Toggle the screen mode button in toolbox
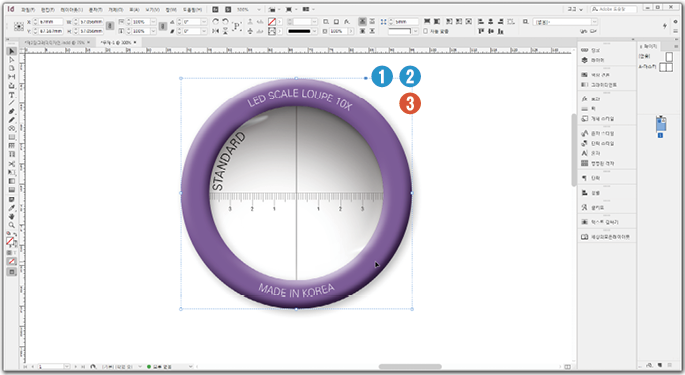Screen dimensions: 685x375 point(12,272)
